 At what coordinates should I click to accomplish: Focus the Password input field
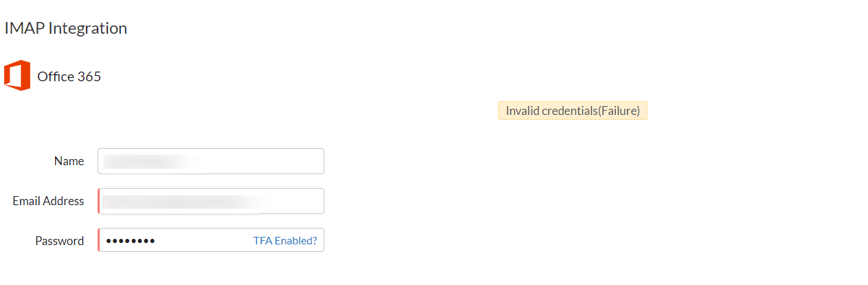(x=211, y=240)
